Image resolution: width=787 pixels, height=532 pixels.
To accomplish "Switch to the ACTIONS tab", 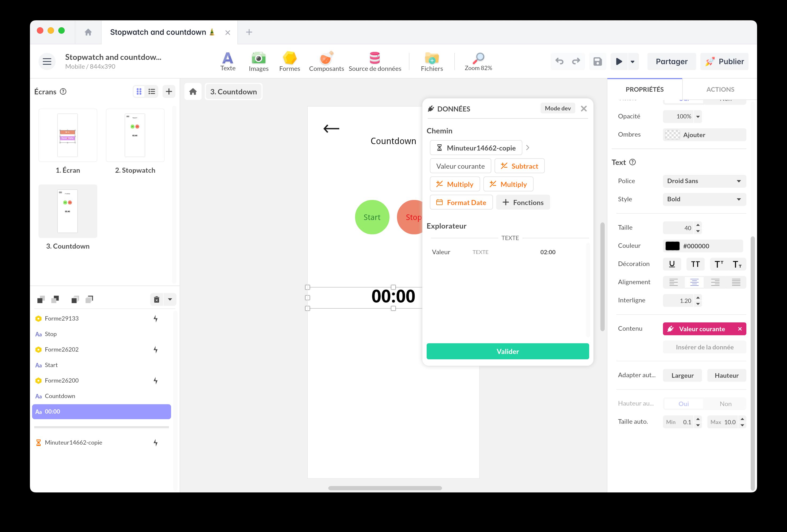I will (720, 89).
